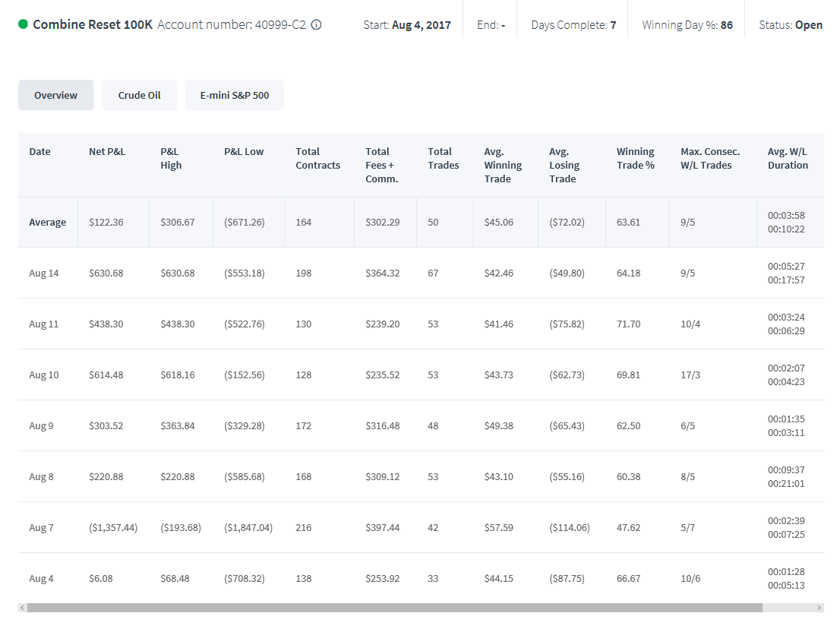Image resolution: width=840 pixels, height=629 pixels.
Task: Click the account number info icon
Action: tap(316, 24)
